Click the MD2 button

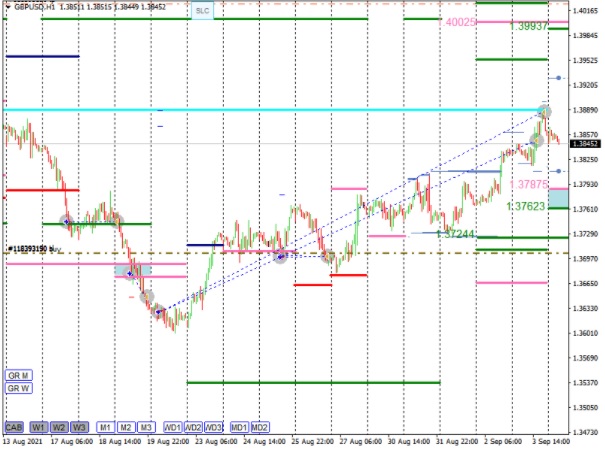(x=260, y=427)
